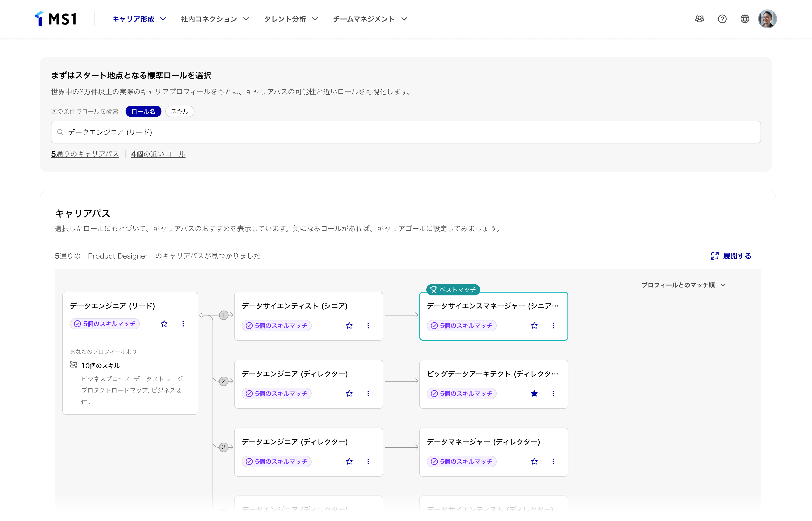The image size is (812, 521).
Task: Favorite the データエンジニア (リード) role star
Action: tap(164, 324)
